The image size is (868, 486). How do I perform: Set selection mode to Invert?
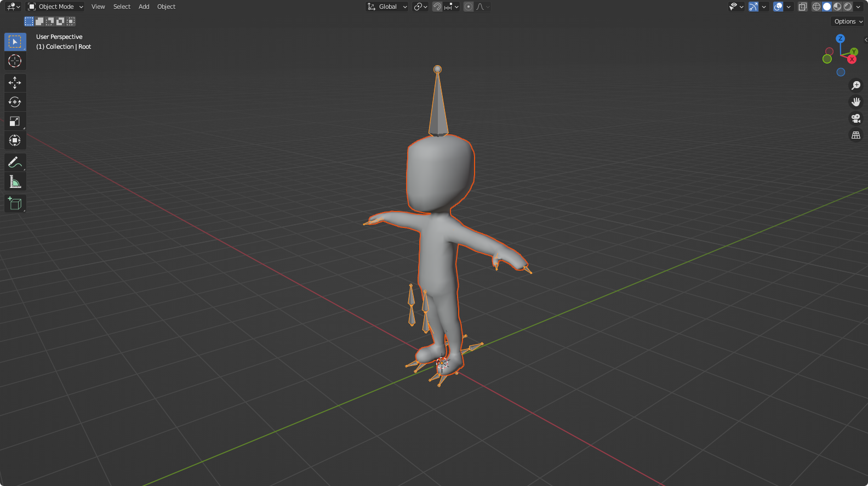[60, 21]
